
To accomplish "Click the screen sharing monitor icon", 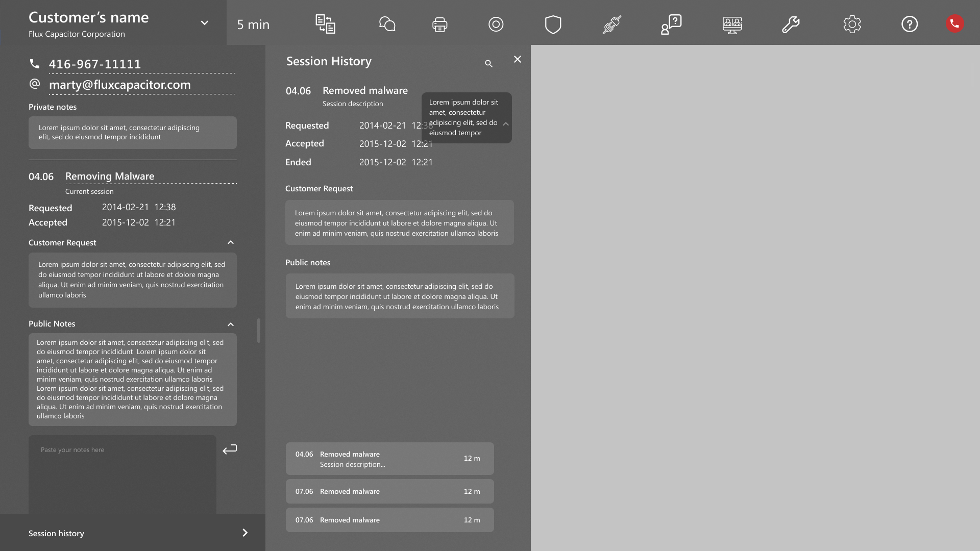I will point(732,24).
